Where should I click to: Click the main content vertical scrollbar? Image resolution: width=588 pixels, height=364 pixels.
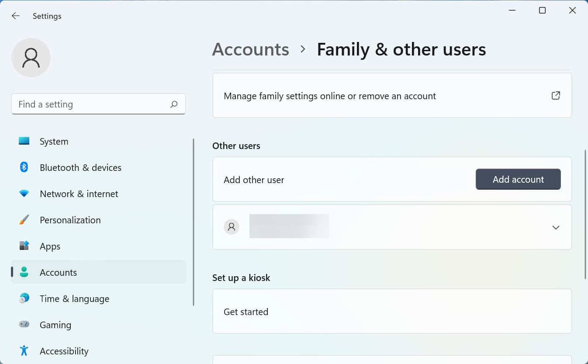[x=585, y=214]
